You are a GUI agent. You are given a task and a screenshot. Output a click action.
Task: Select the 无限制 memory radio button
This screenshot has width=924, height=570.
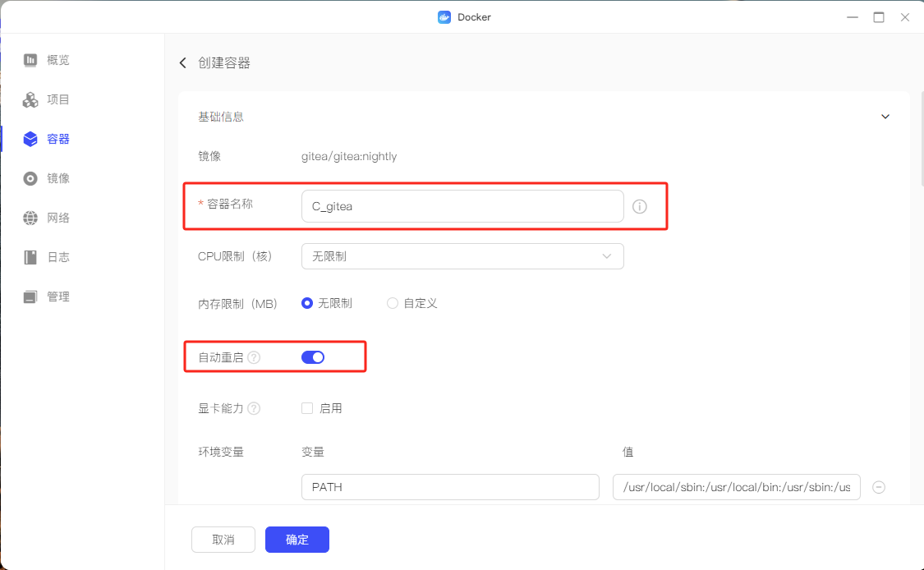point(307,304)
